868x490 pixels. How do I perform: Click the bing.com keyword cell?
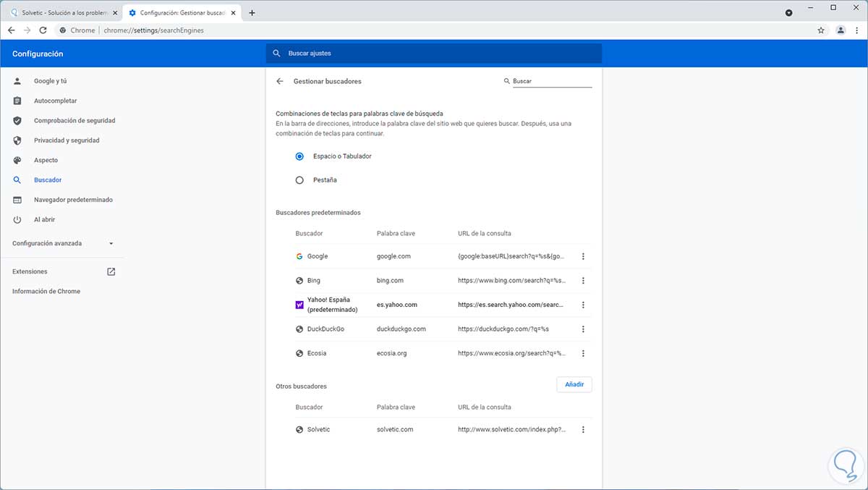point(391,281)
